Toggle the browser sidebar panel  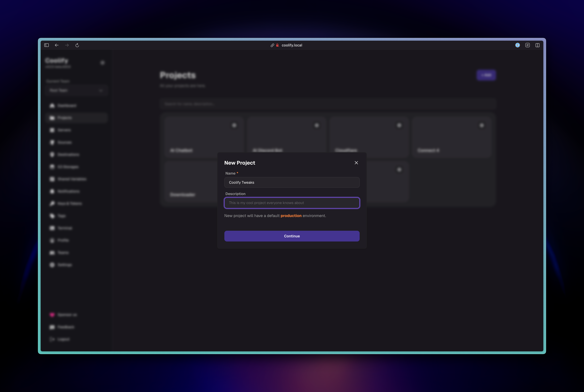[46, 45]
